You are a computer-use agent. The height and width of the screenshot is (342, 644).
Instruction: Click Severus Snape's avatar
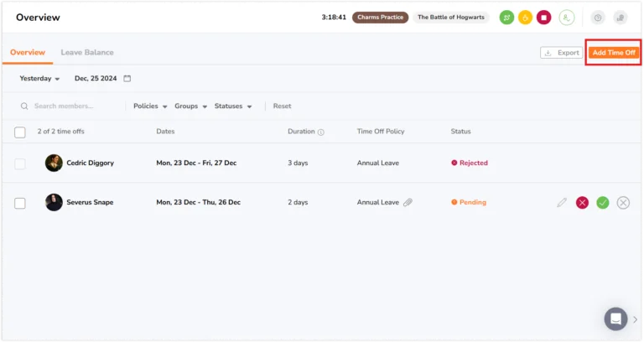coord(54,202)
